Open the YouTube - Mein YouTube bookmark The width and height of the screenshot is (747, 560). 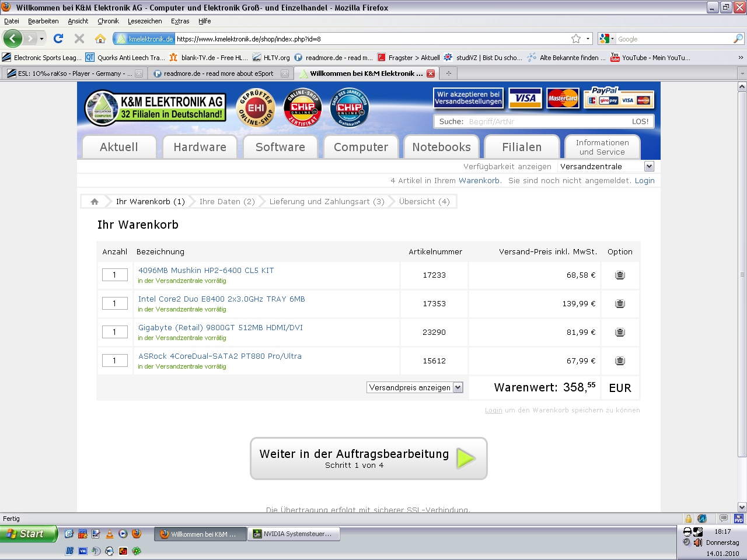650,57
